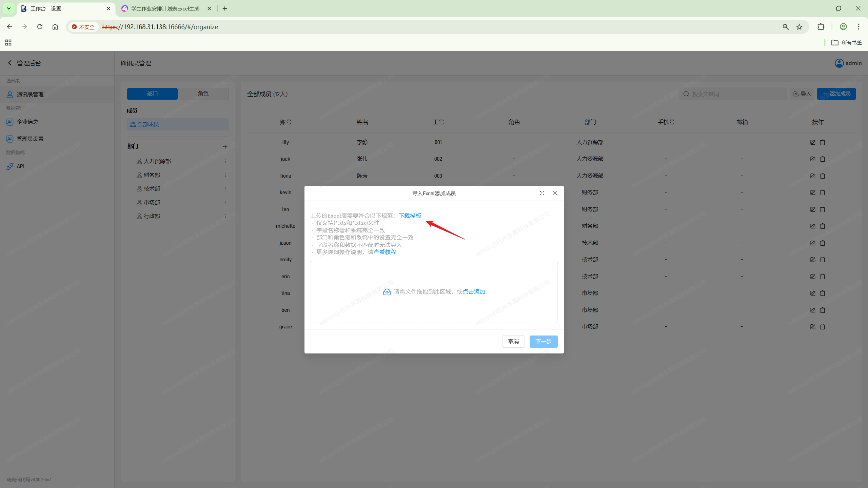The width and height of the screenshot is (868, 488).
Task: Click the edit icon for lily
Action: point(813,142)
